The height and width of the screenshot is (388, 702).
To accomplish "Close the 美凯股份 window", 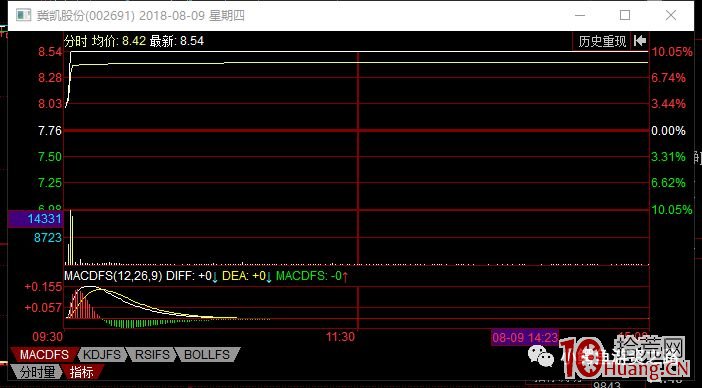I will [x=671, y=15].
